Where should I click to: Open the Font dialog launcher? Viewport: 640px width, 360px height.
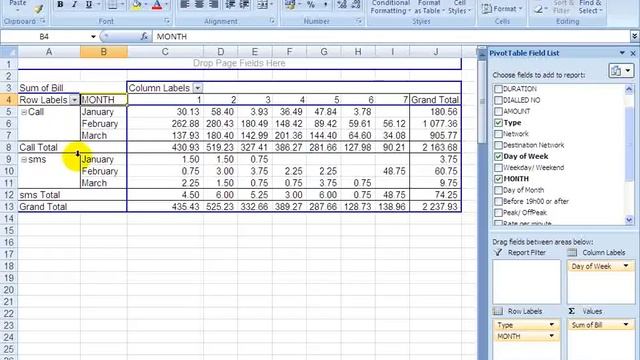pyautogui.click(x=167, y=21)
